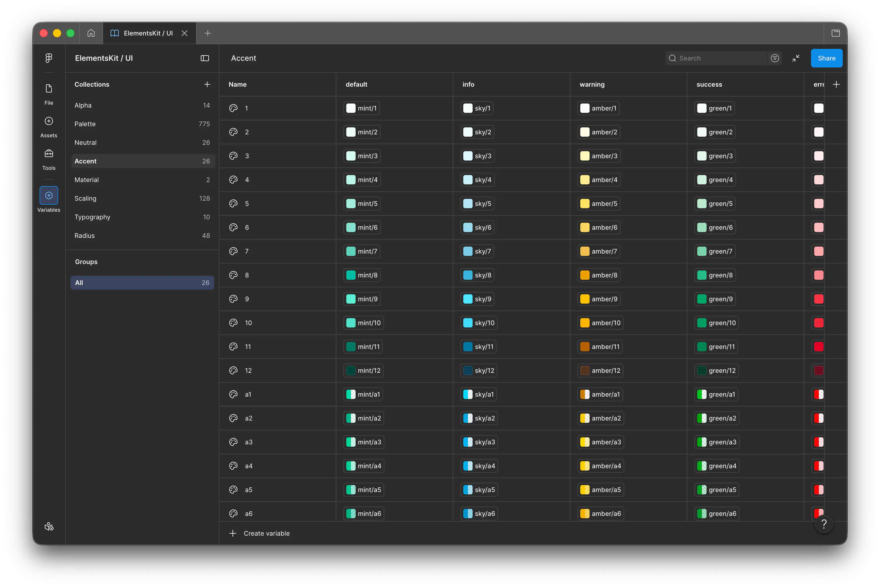Open the search filter options icon
This screenshot has height=588, width=880.
[775, 58]
